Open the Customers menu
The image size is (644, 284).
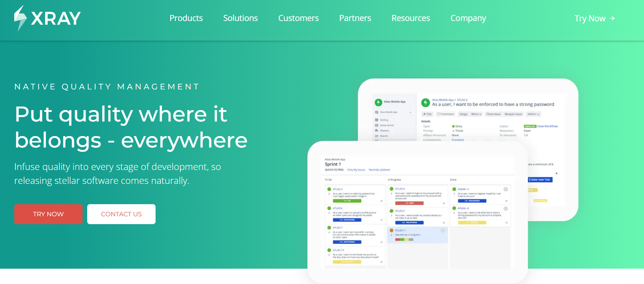click(298, 18)
